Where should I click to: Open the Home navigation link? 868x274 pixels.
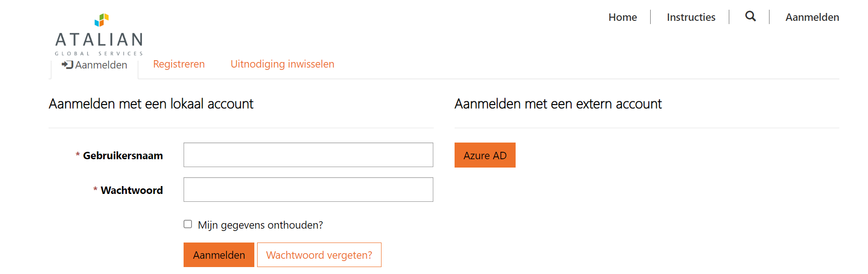tap(622, 17)
